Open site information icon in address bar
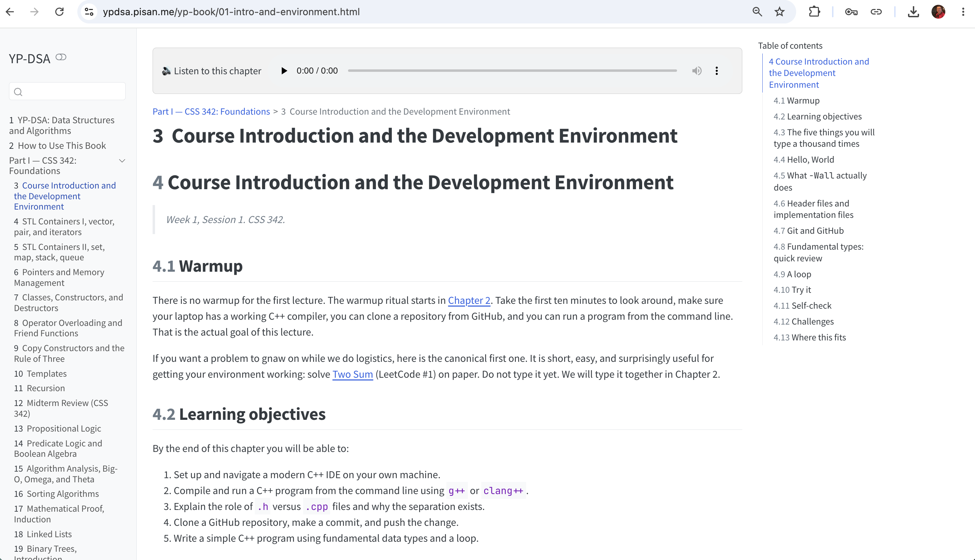The height and width of the screenshot is (560, 975). (89, 11)
